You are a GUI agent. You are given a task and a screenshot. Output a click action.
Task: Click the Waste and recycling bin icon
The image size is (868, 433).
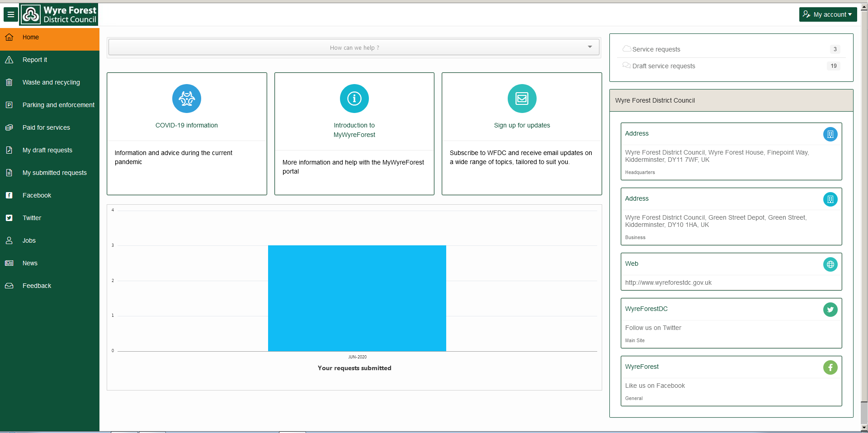pos(9,82)
